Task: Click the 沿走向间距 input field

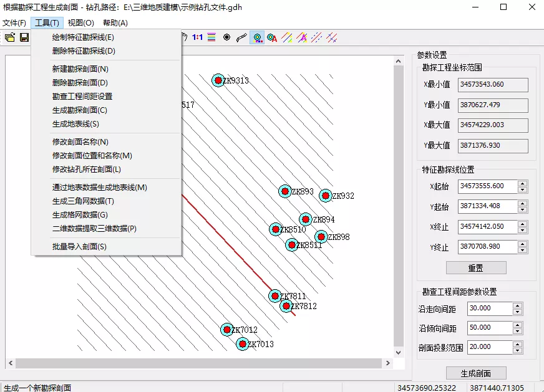Action: [490, 308]
